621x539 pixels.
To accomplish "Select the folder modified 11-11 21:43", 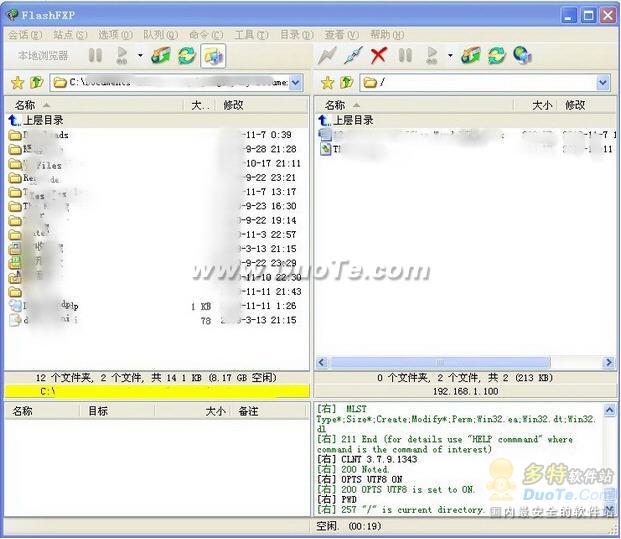I will [x=157, y=292].
